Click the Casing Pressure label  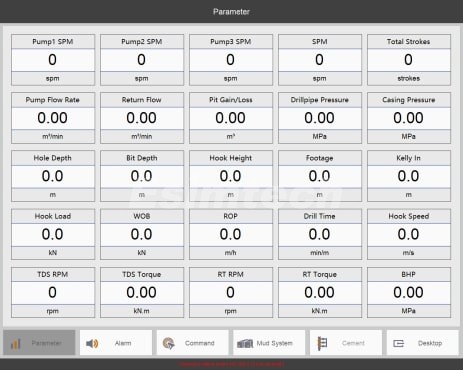(409, 100)
